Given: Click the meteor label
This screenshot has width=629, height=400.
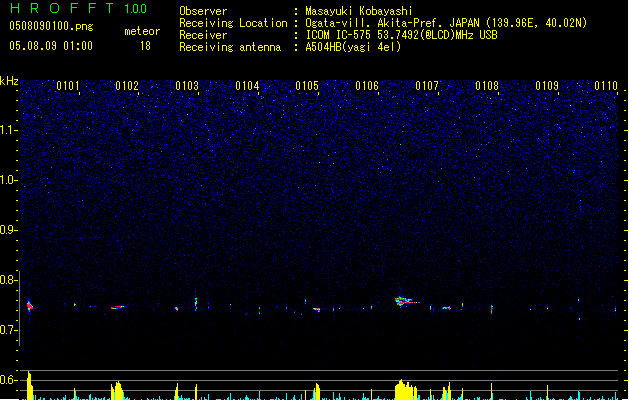Looking at the screenshot, I should (x=142, y=31).
